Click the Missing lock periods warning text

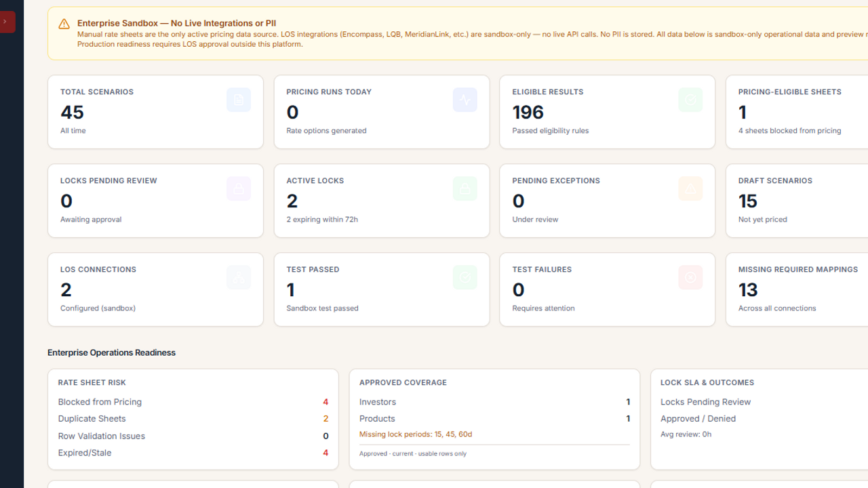416,434
